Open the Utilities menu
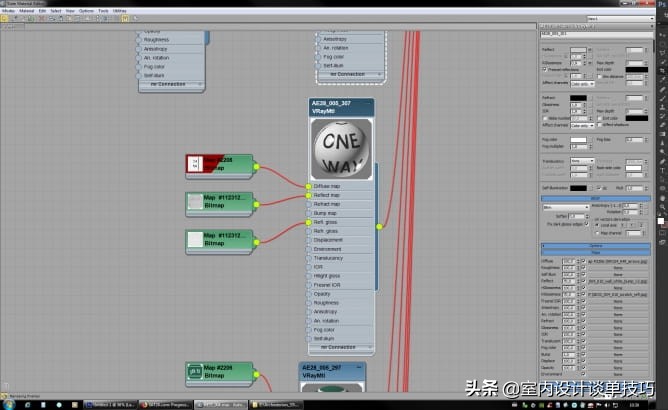Image resolution: width=668 pixels, height=410 pixels. click(x=120, y=11)
